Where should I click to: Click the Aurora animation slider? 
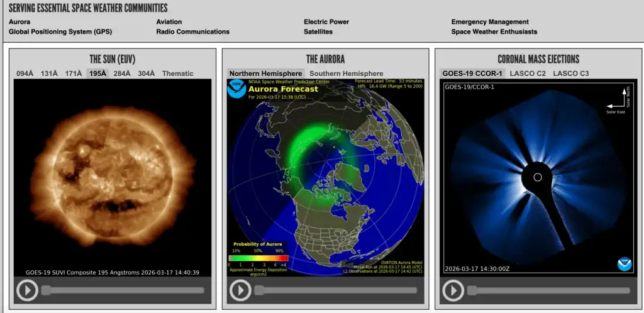click(335, 290)
